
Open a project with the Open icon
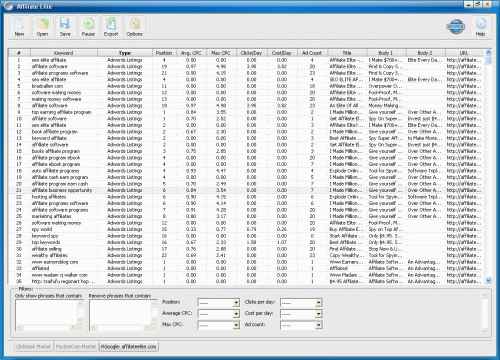tap(42, 27)
